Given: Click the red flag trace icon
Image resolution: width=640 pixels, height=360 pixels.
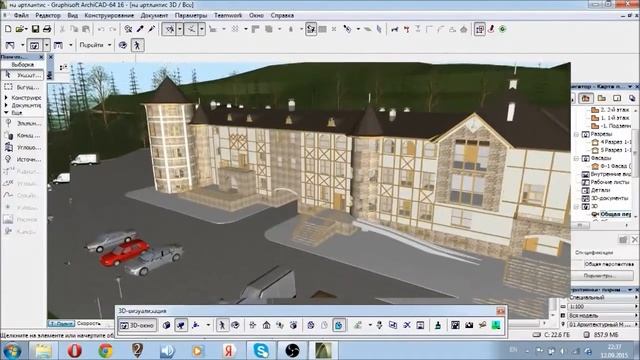Looking at the screenshot, I should (407, 29).
